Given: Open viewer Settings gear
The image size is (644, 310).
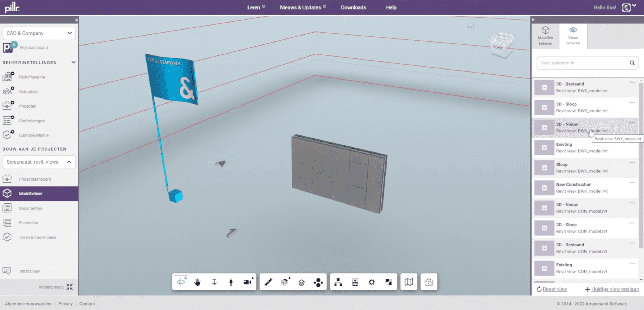Looking at the screenshot, I should 372,282.
